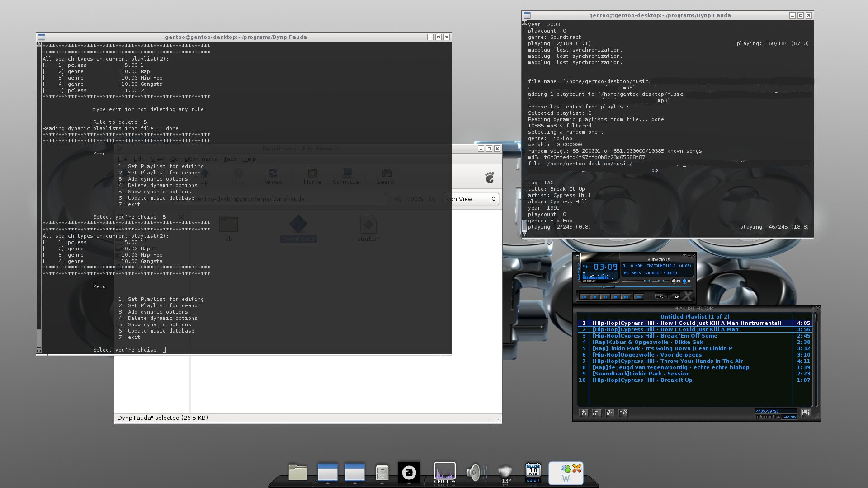
Task: Click the playlist editor vertical scrollbar
Action: click(816, 359)
